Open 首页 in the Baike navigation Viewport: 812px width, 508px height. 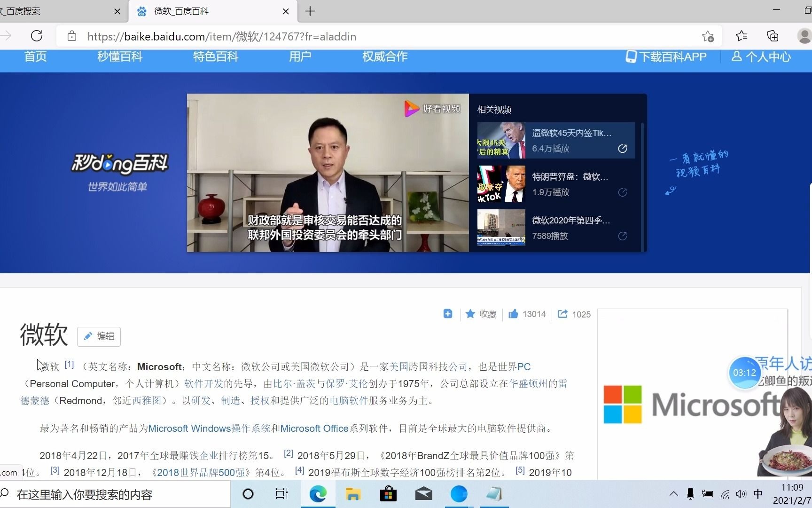(x=36, y=57)
